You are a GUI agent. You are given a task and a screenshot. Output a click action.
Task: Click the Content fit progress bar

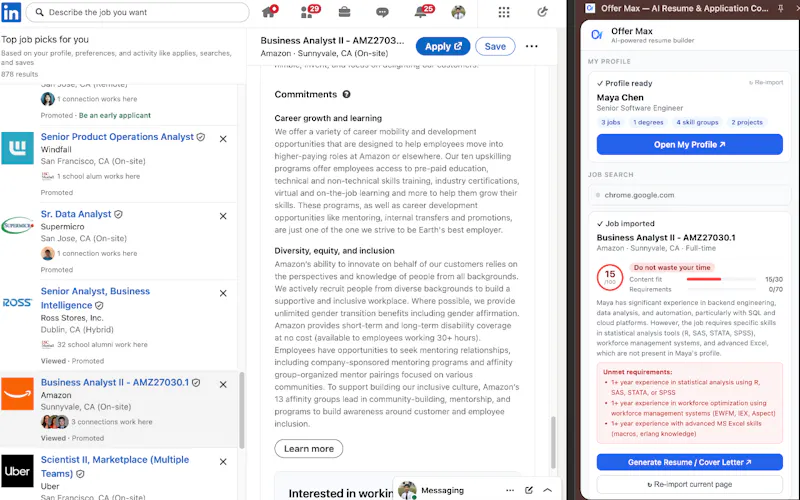pyautogui.click(x=720, y=280)
